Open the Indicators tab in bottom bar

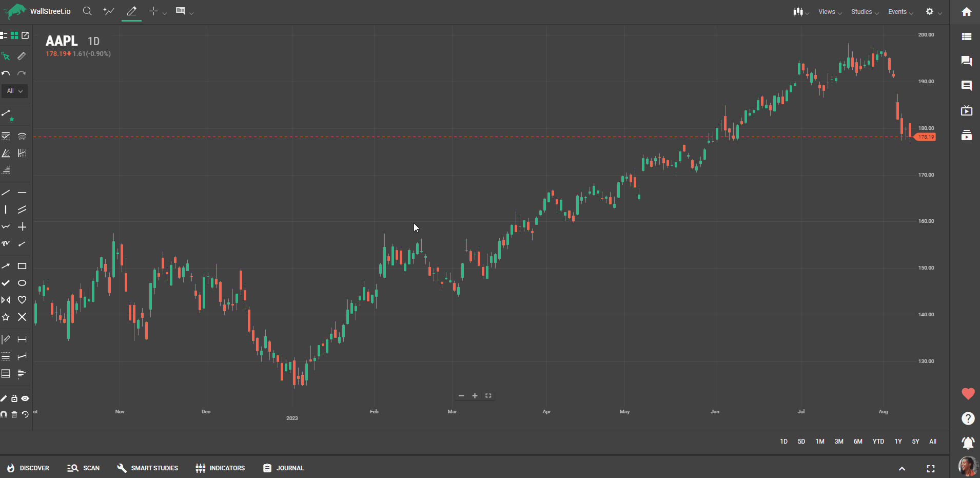click(x=220, y=468)
